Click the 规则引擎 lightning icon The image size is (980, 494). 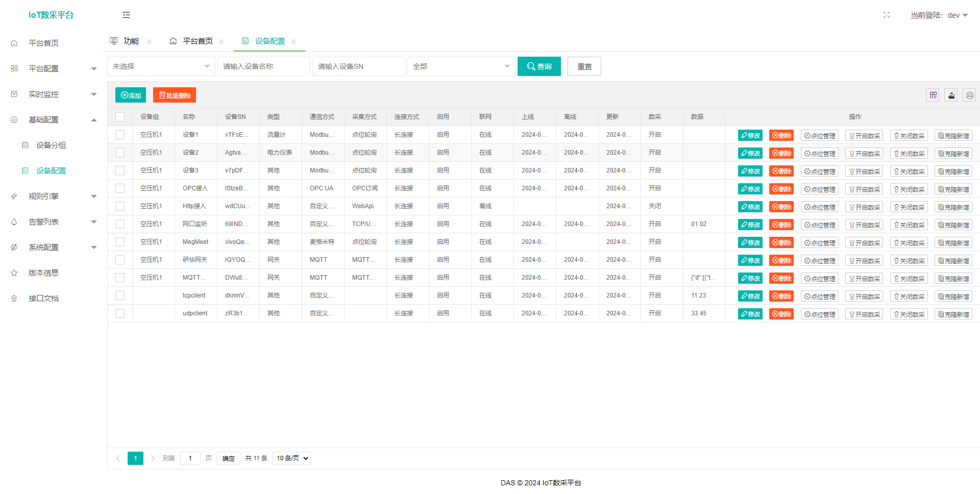14,196
